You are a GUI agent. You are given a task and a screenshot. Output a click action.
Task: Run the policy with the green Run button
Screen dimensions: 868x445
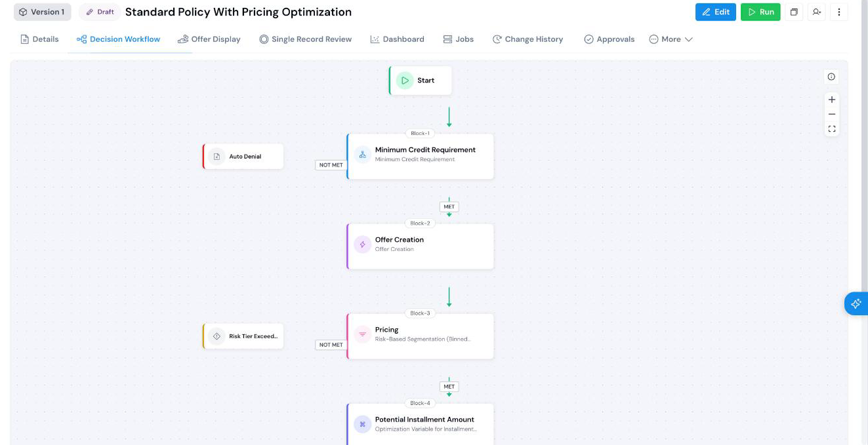click(x=760, y=12)
